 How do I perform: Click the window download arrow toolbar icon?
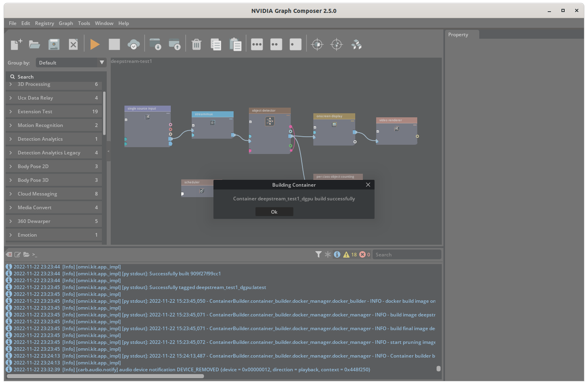pyautogui.click(x=155, y=44)
